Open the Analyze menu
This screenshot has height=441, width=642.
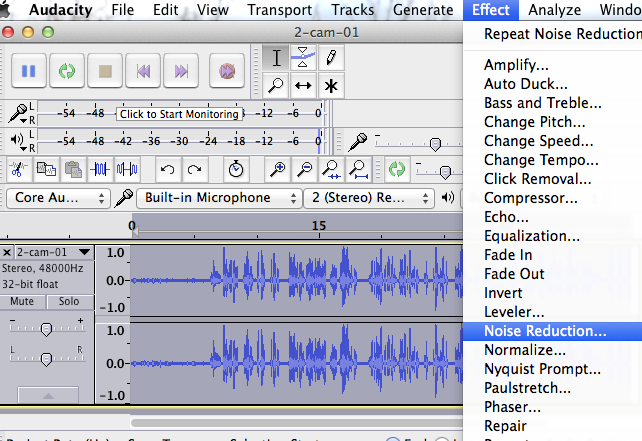click(554, 10)
